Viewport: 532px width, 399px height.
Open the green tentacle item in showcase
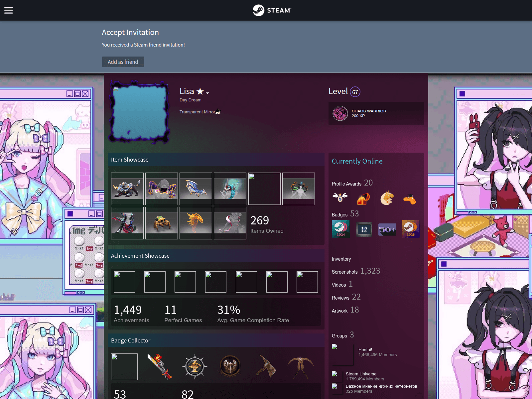coord(299,189)
